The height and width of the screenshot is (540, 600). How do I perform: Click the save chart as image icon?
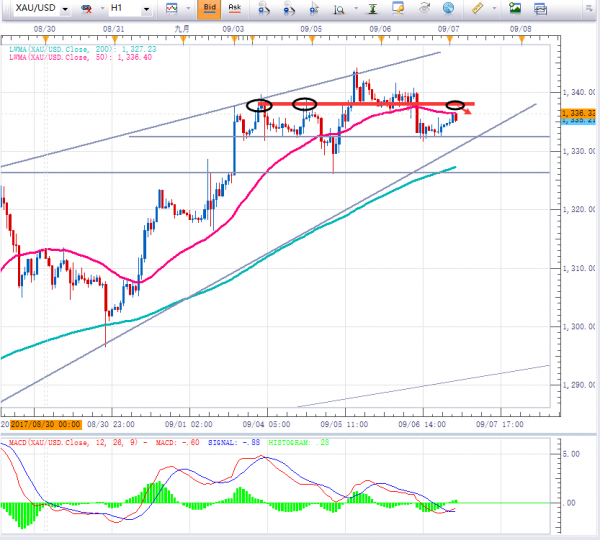pos(515,8)
